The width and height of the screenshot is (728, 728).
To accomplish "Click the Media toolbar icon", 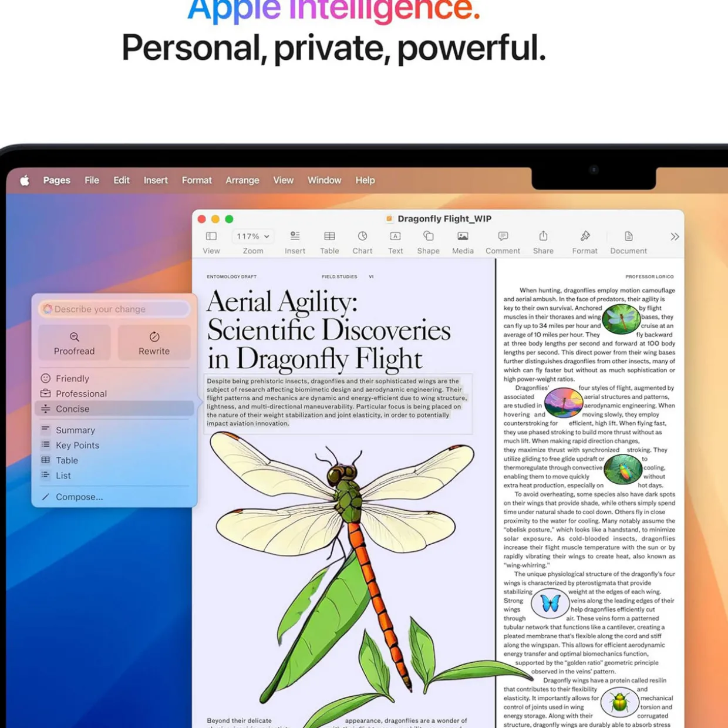I will coord(463,237).
